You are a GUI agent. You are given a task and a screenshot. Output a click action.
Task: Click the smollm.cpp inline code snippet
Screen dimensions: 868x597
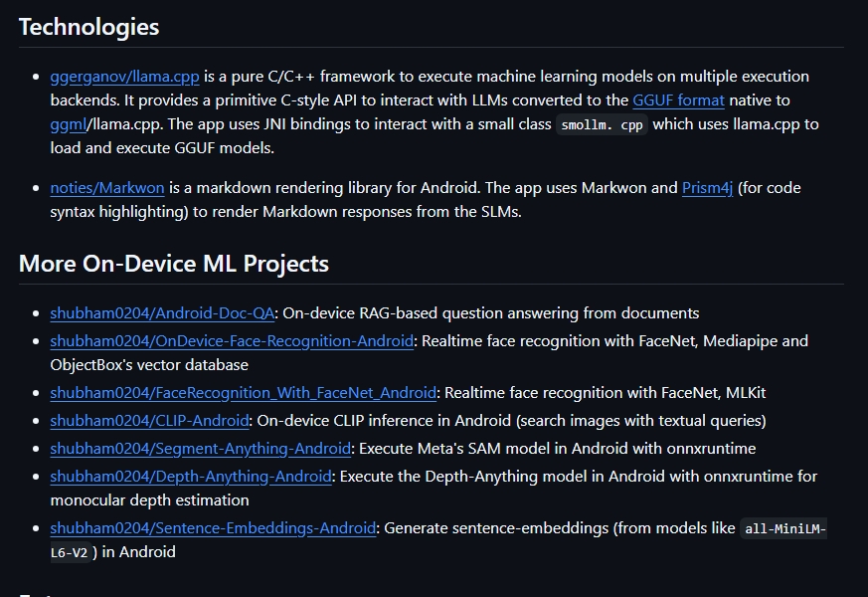pyautogui.click(x=602, y=125)
